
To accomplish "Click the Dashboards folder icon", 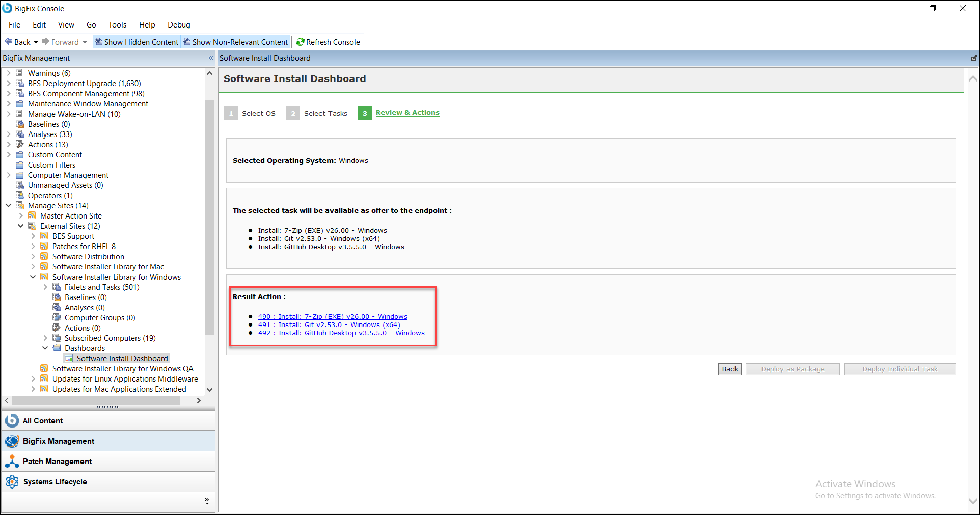I will [x=57, y=348].
